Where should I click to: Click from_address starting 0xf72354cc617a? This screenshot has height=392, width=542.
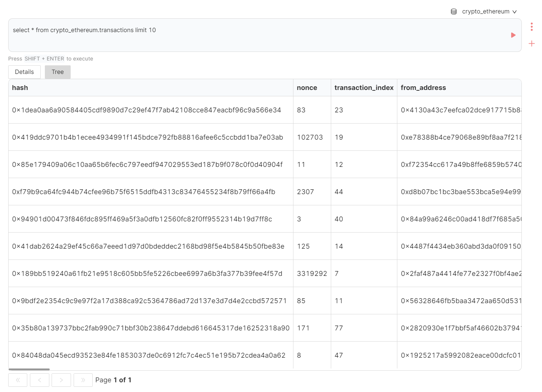tap(459, 165)
